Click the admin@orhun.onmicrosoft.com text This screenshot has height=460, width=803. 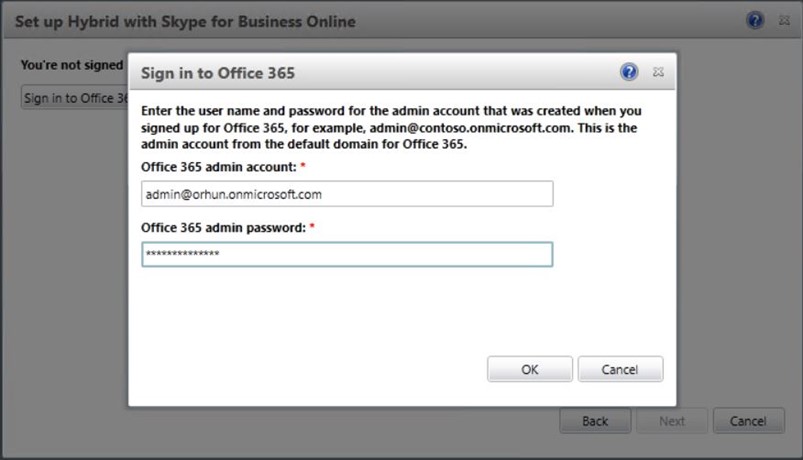point(234,194)
